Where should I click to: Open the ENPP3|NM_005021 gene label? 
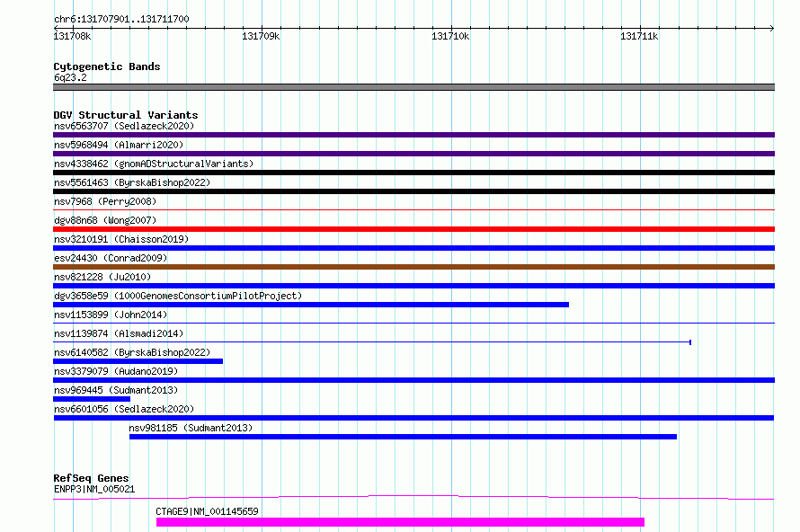(94, 489)
